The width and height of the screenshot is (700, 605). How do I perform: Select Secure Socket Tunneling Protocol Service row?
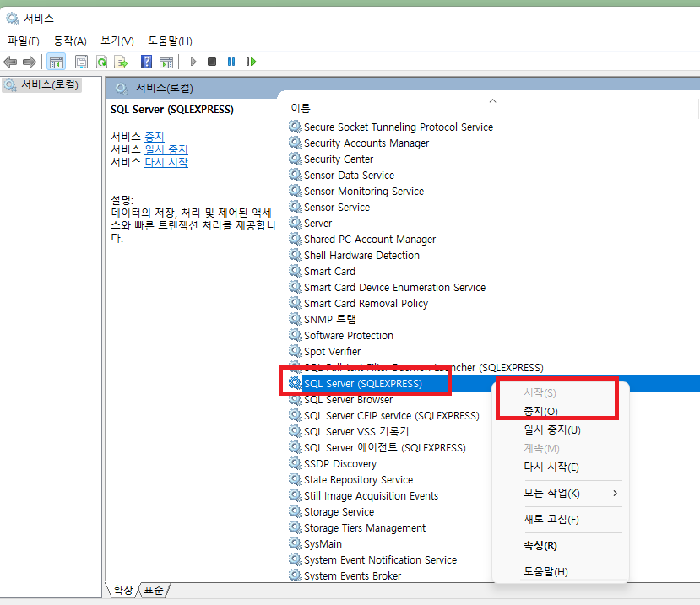(x=399, y=127)
